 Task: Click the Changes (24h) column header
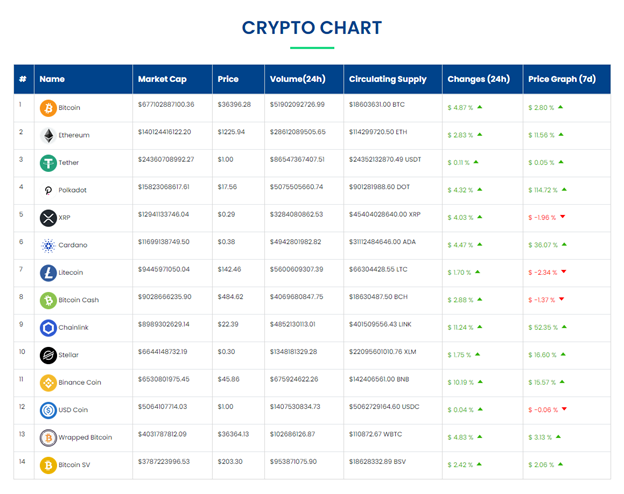pos(482,79)
